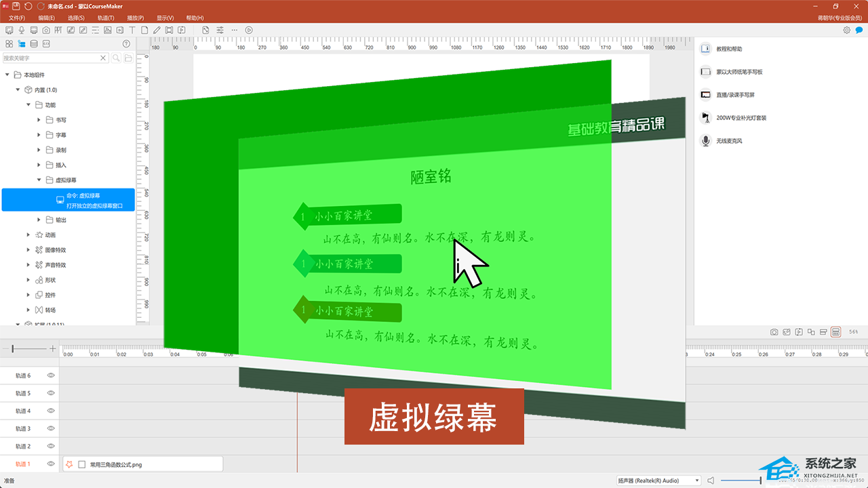The image size is (868, 488).
Task: Click the save icon in title bar
Action: click(16, 6)
